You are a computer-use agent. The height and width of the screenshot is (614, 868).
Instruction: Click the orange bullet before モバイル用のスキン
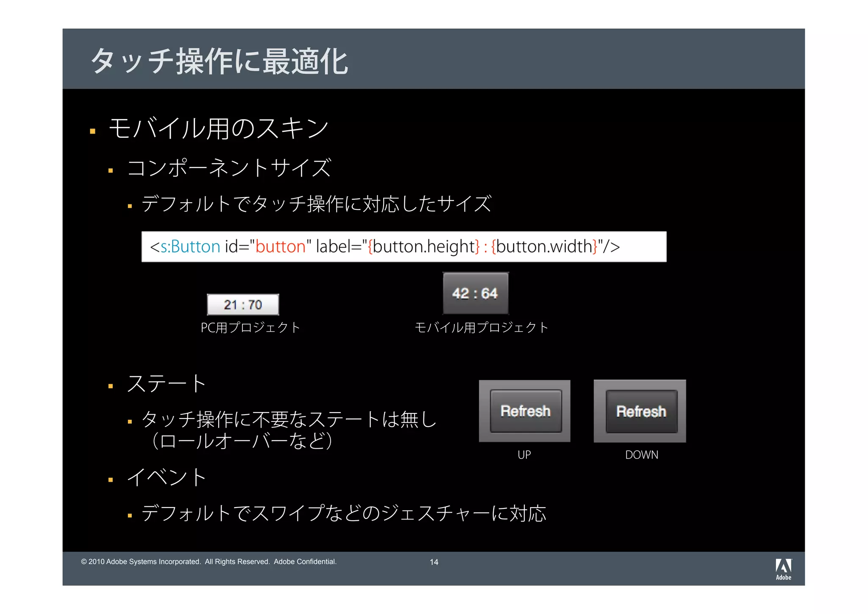point(92,131)
